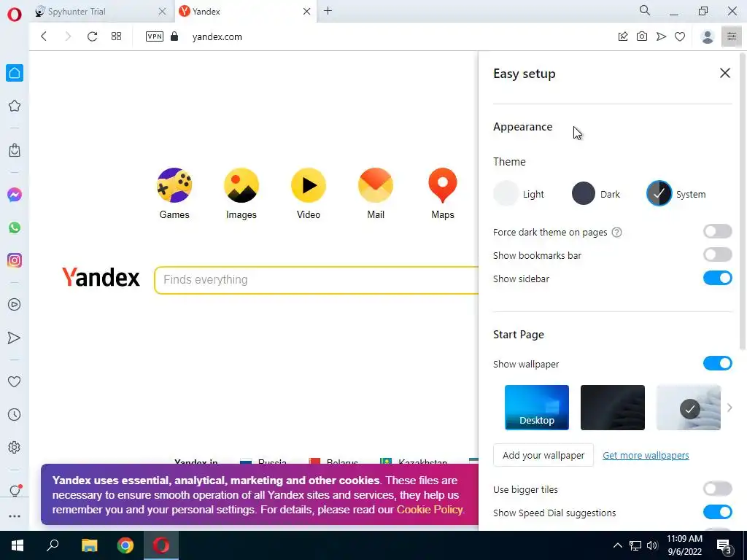
Task: Open My Flow send icon in toolbar
Action: point(661,36)
